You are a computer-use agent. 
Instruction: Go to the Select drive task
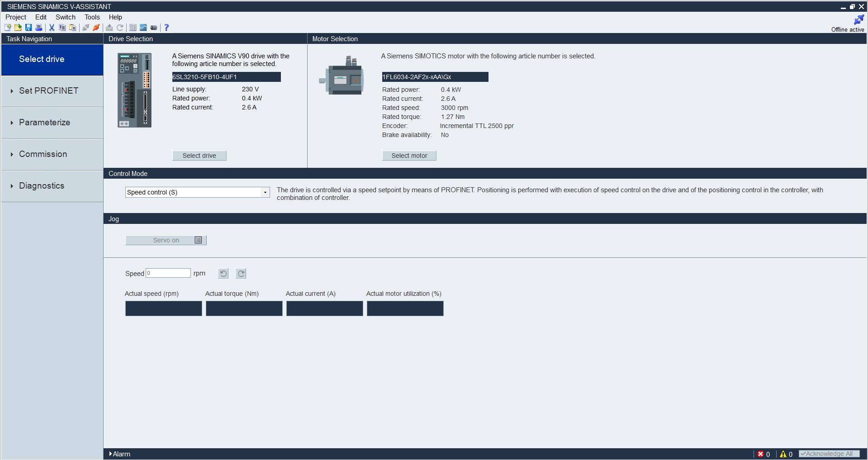52,59
